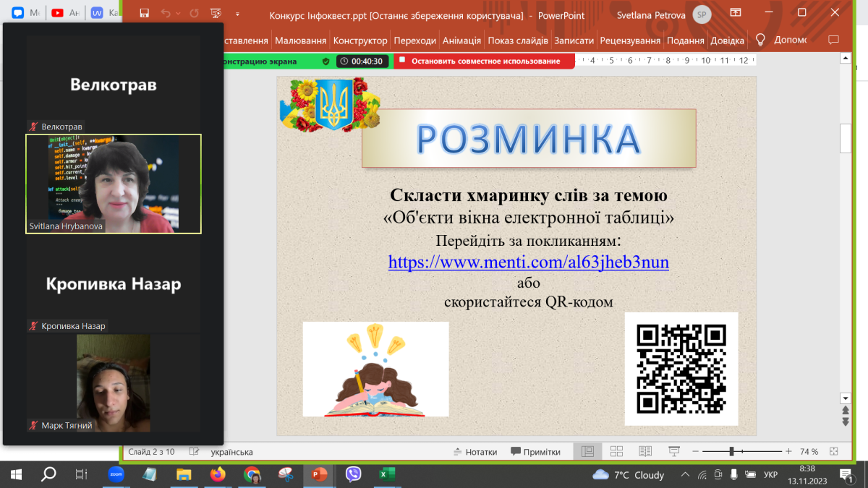This screenshot has width=868, height=488.
Task: Open the comments pane speech bubble icon
Action: (833, 40)
